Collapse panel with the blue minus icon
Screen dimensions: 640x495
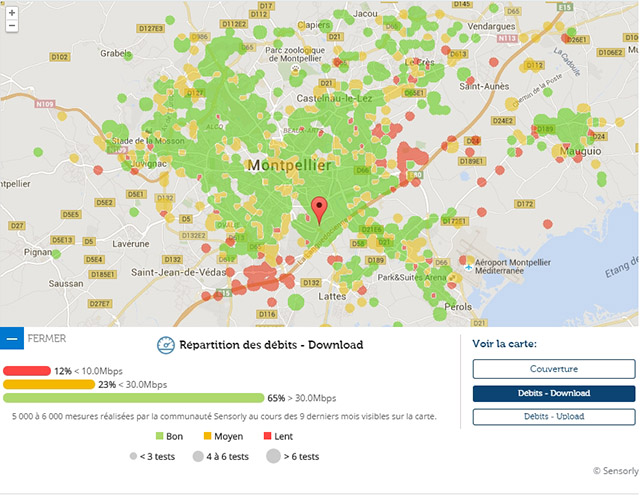(x=12, y=339)
